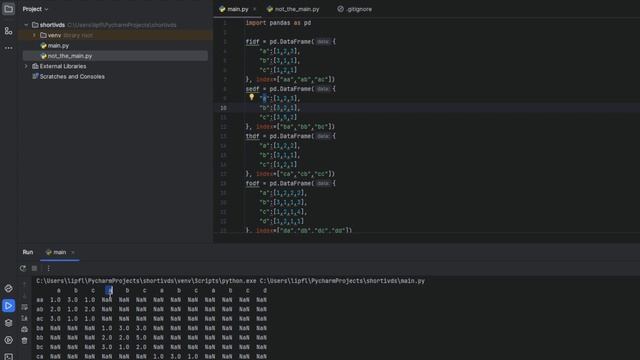Click the index=["ca","cb","cc"] code line
The image size is (640, 360).
tap(290, 174)
